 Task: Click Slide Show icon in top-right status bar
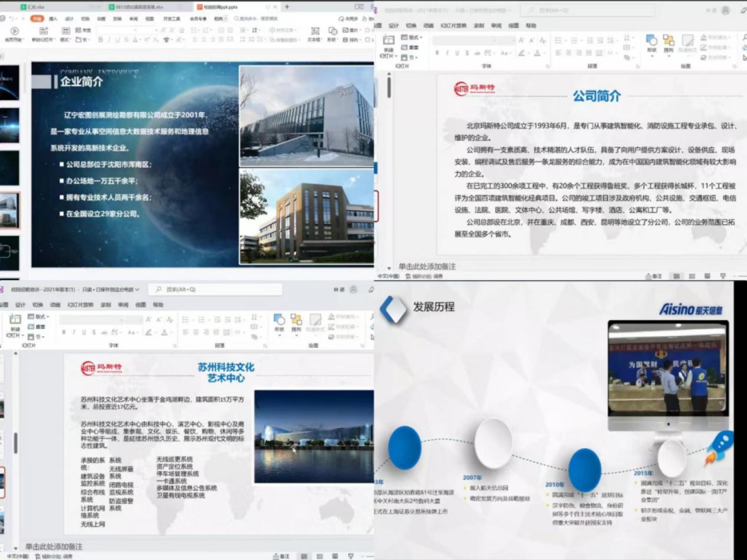pos(723,276)
